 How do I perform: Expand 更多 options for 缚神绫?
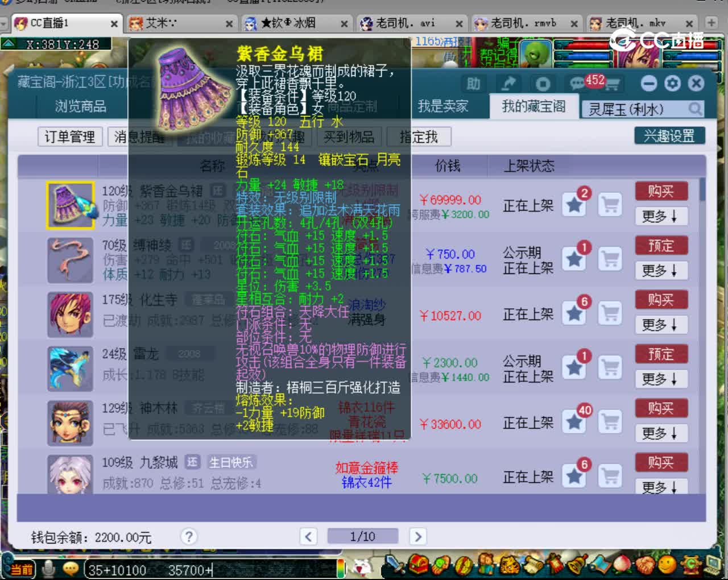[661, 271]
